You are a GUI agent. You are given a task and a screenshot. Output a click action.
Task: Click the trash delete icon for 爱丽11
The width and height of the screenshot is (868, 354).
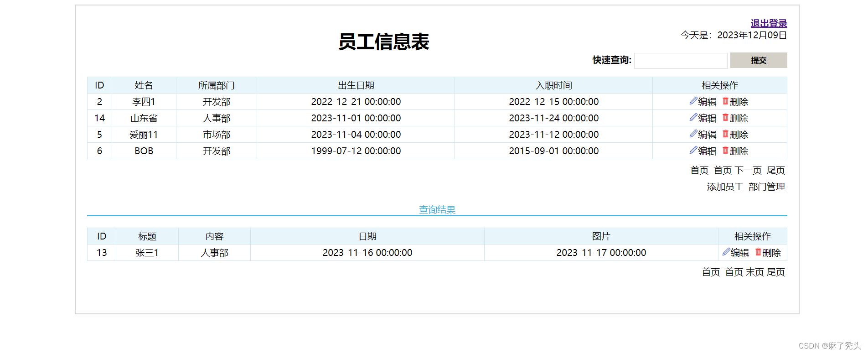(x=725, y=134)
